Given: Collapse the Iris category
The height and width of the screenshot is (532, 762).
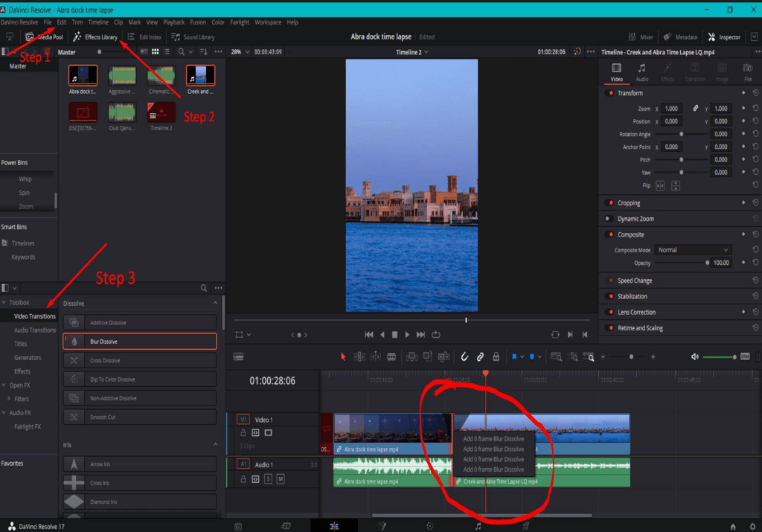Looking at the screenshot, I should pos(215,445).
